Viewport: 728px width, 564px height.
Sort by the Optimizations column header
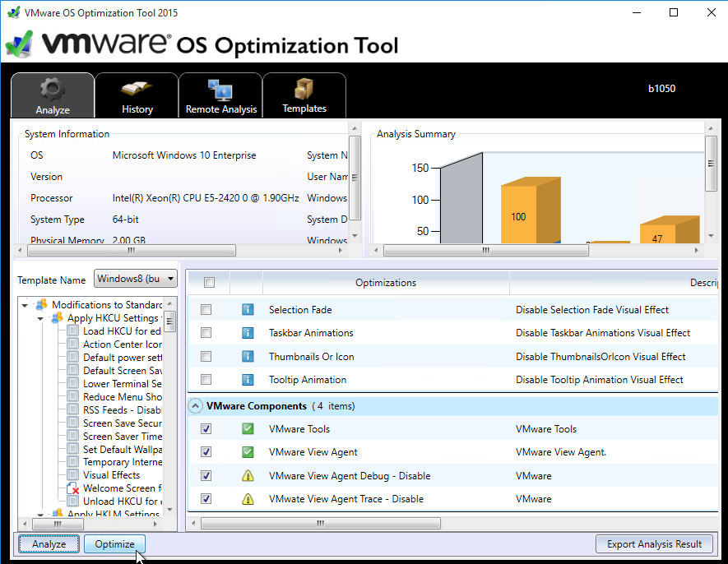pos(386,283)
